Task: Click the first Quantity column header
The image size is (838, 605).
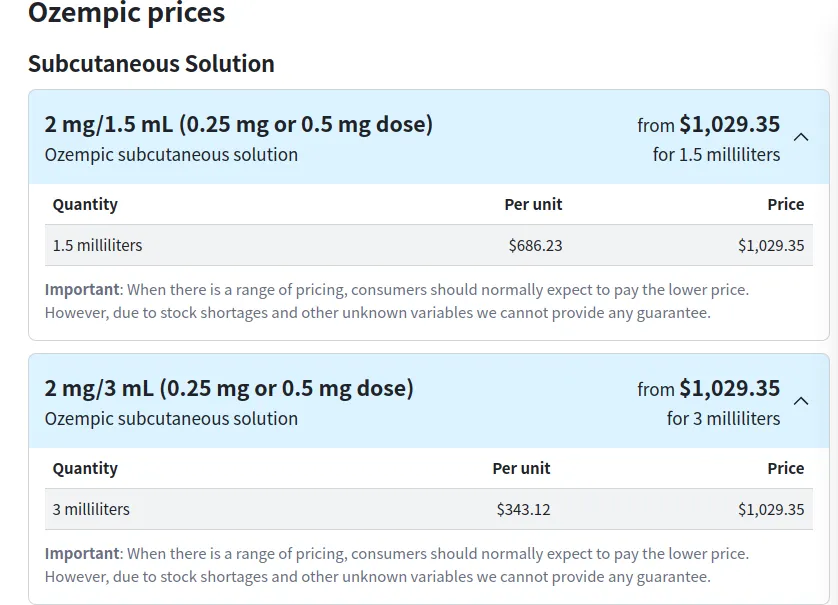Action: 85,204
